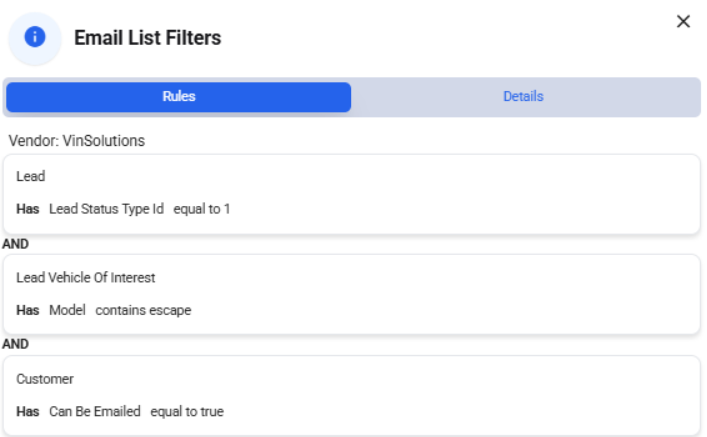
Task: Click the Has keyword in Lead rule
Action: (28, 209)
